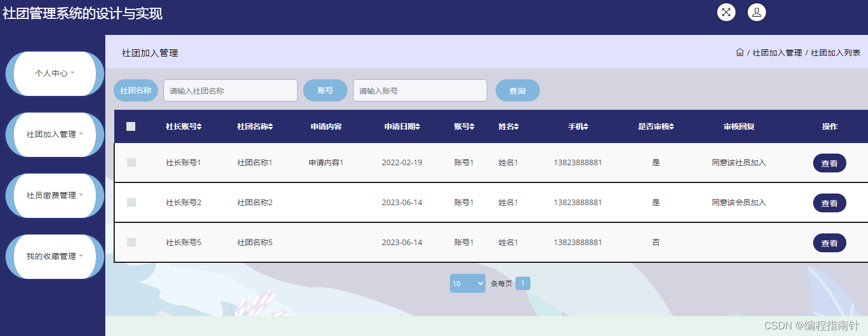Open the user profile icon in header
The width and height of the screenshot is (868, 336).
(x=757, y=12)
